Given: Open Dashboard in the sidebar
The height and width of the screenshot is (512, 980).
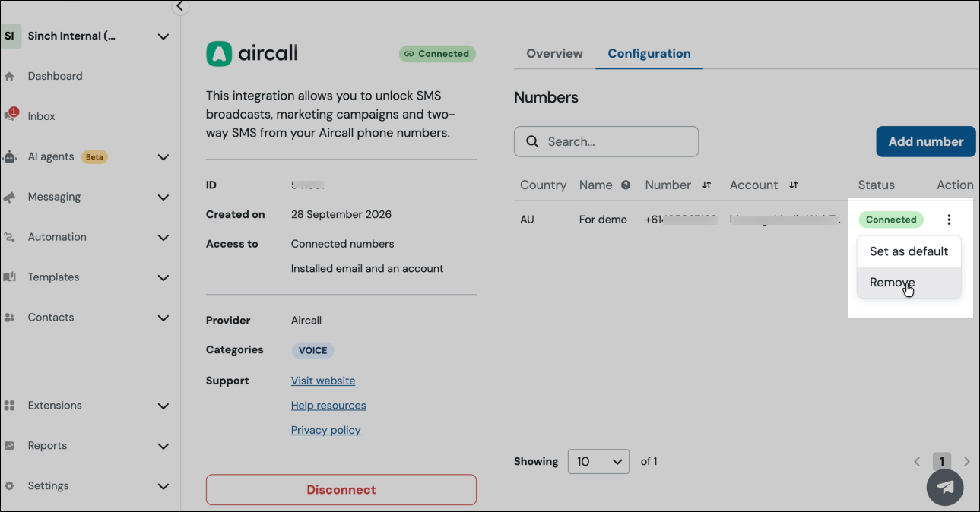Looking at the screenshot, I should 55,76.
